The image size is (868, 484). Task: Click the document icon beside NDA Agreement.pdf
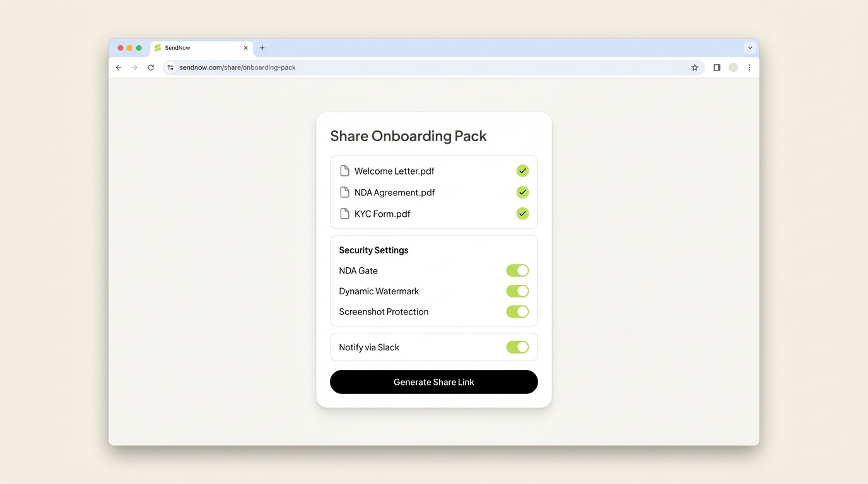(x=344, y=192)
